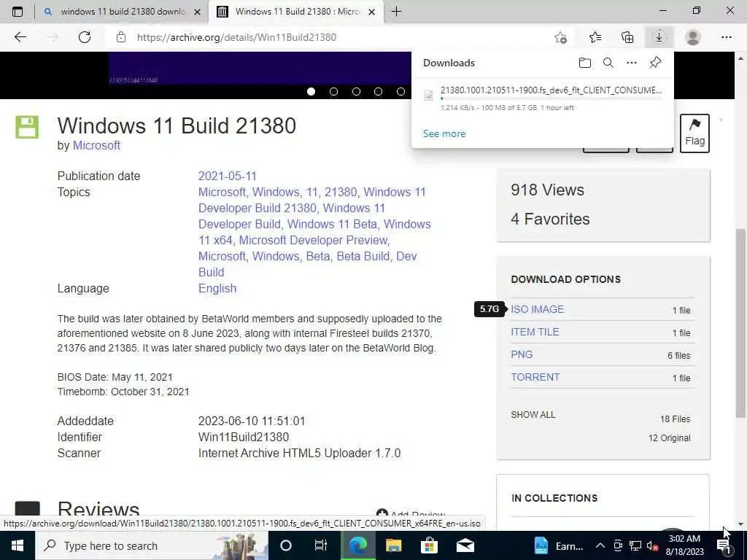Click the taskbar search box
Screen dimensions: 747x560
152,545
